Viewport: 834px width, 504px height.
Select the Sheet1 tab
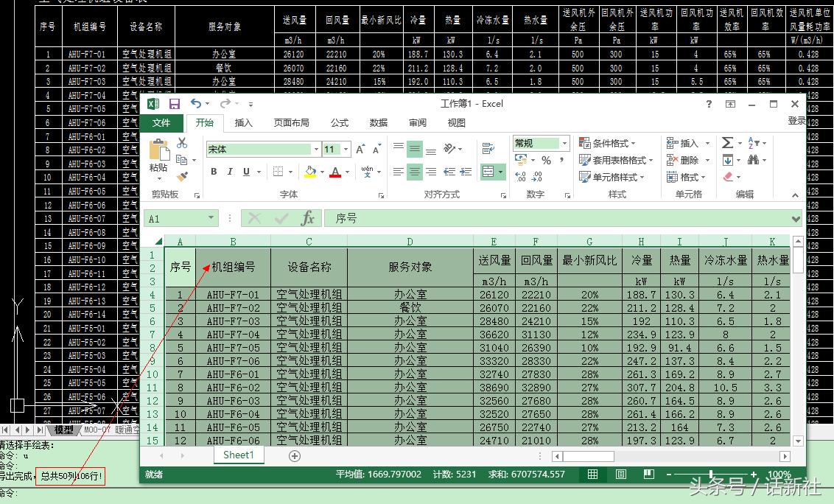238,455
